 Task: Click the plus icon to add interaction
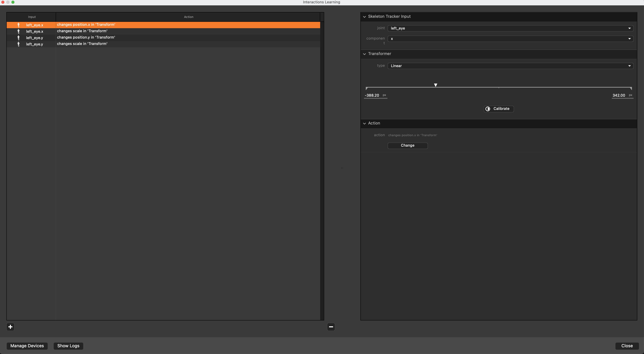(10, 327)
